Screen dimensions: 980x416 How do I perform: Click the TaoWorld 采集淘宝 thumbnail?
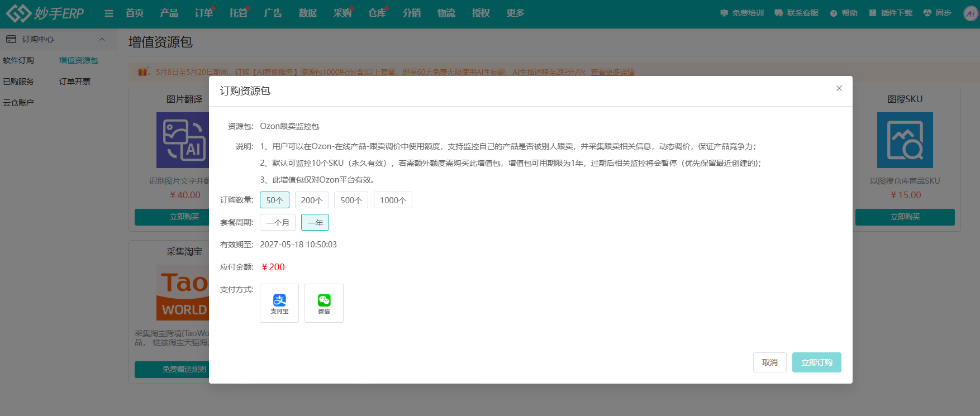[x=183, y=293]
